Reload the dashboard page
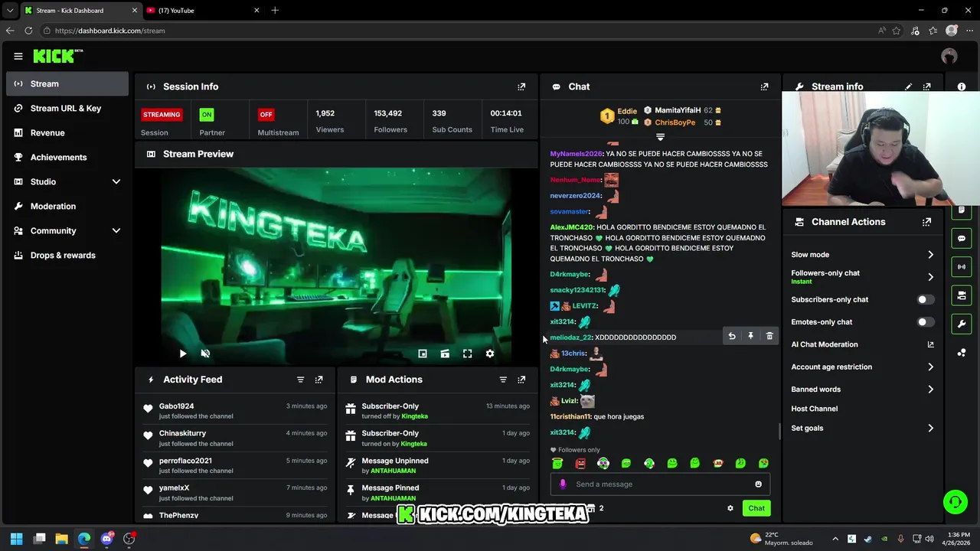980x551 pixels. tap(28, 31)
